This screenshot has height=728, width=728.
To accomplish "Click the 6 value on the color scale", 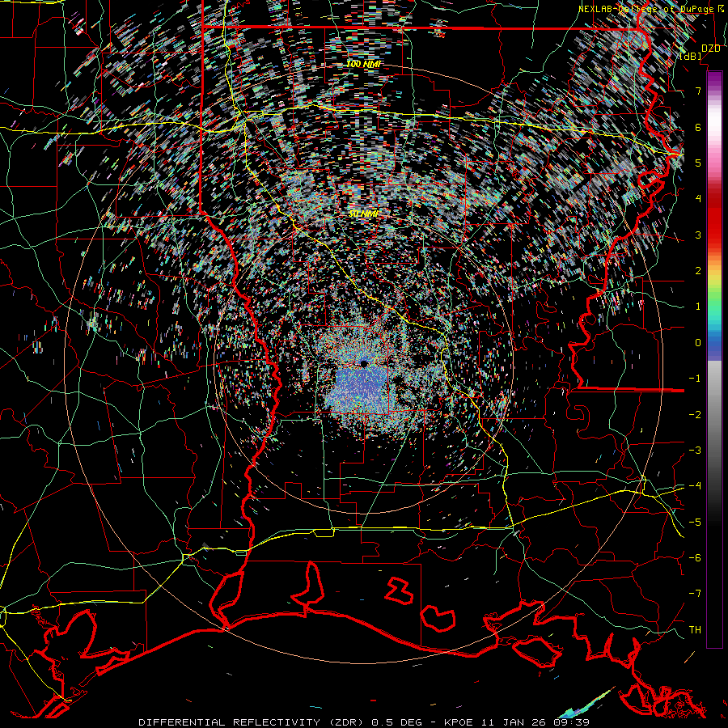I will (x=698, y=127).
